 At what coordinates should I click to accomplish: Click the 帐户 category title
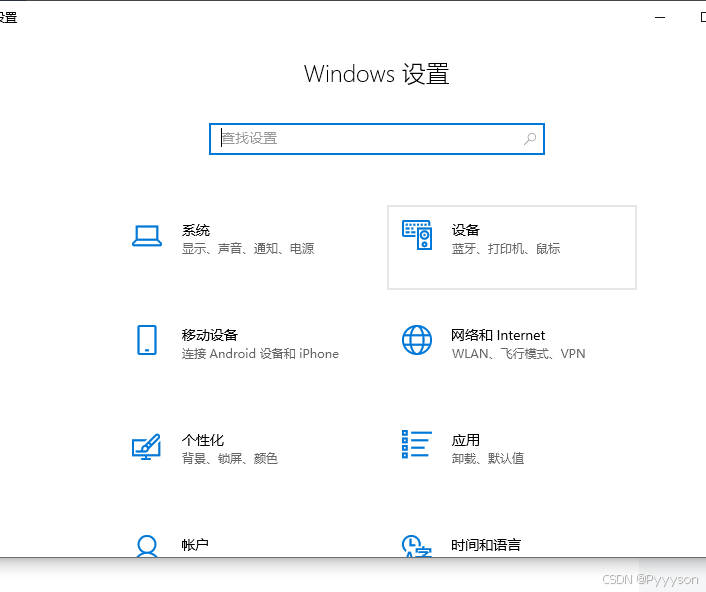point(195,545)
